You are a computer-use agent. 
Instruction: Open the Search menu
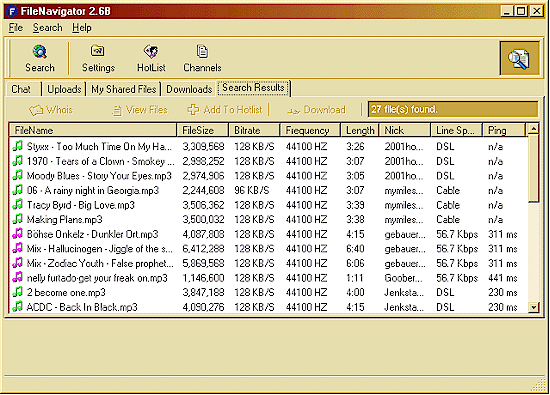point(48,28)
